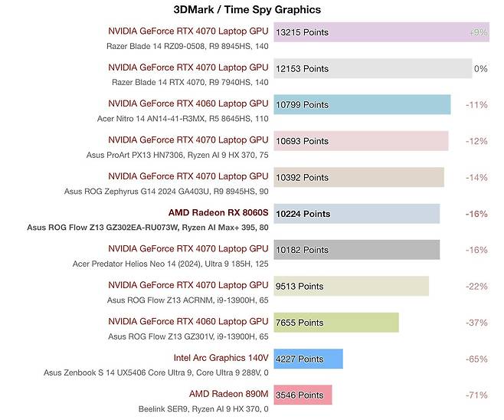Screen dimensions: 504x420
Task: Click the 3DMark / Time Spy Graphics heading
Action: coord(247,9)
